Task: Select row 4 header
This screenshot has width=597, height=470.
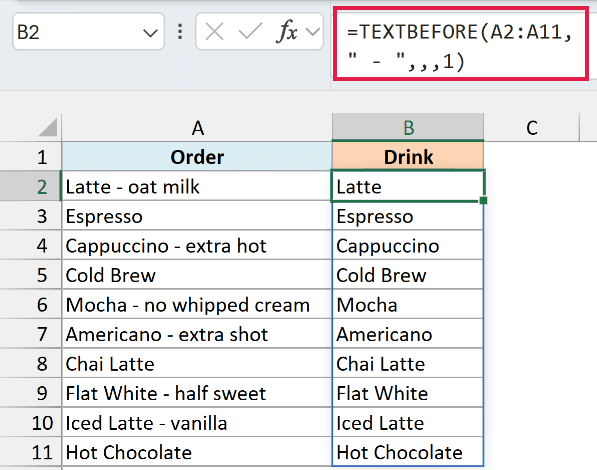Action: tap(30, 245)
